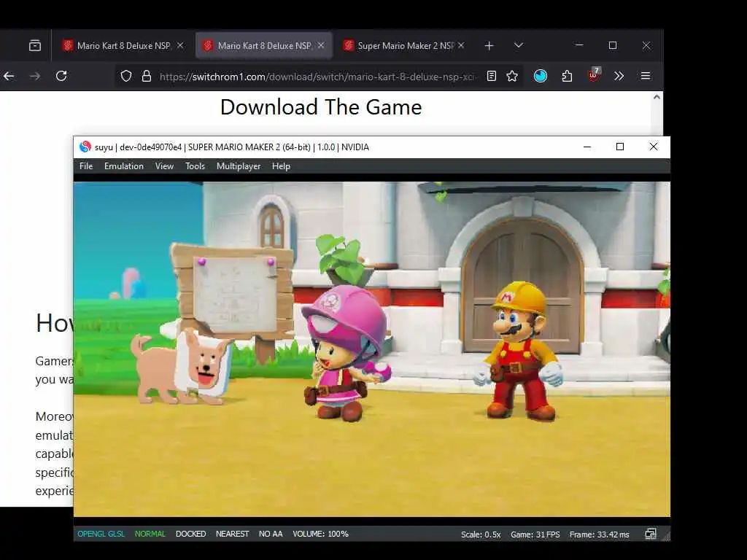The width and height of the screenshot is (747, 560).
Task: Open the Emulation menu in suyu
Action: pos(124,166)
